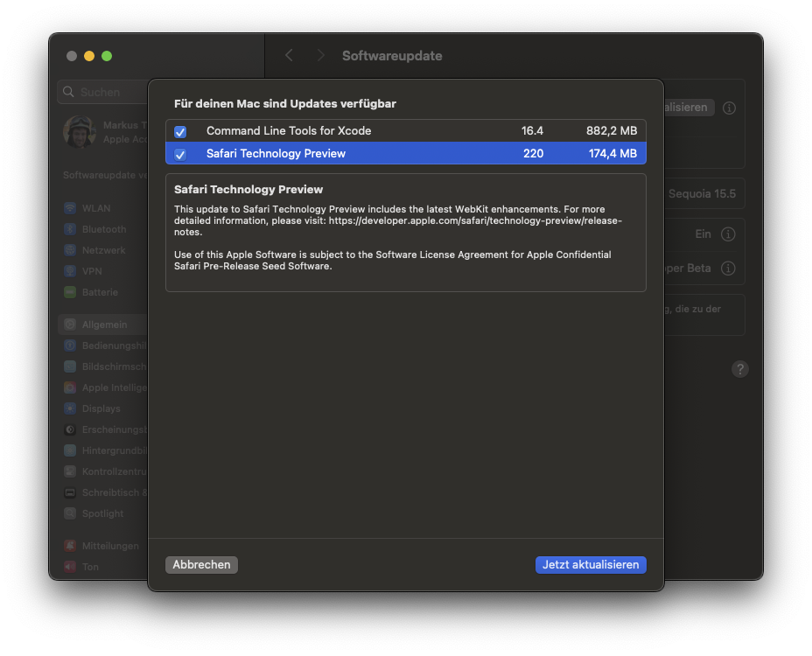
Task: Open info for the Ein setting
Action: (x=728, y=234)
